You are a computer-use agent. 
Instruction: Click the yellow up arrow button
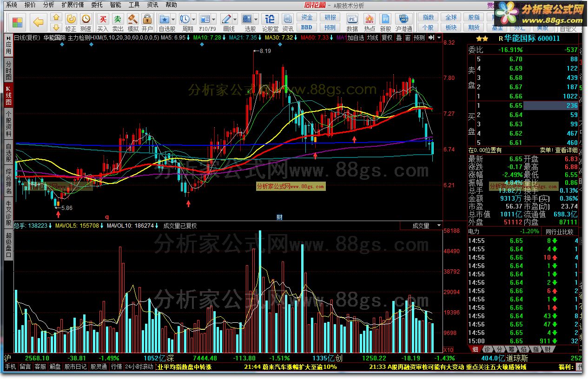coord(56,17)
